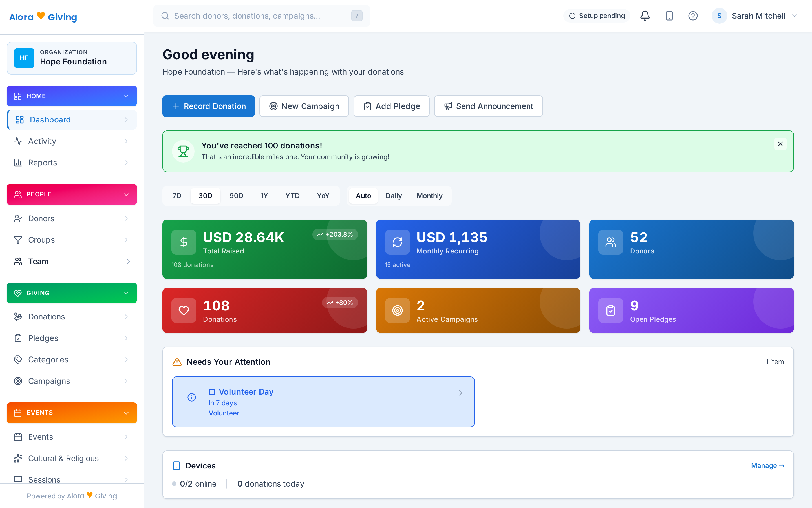Screen dimensions: 812x508
Task: Dismiss the 100 donations milestone banner
Action: pos(780,144)
